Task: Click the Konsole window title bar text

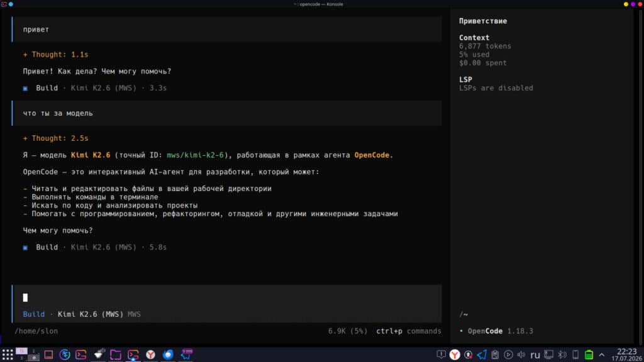Action: 319,4
